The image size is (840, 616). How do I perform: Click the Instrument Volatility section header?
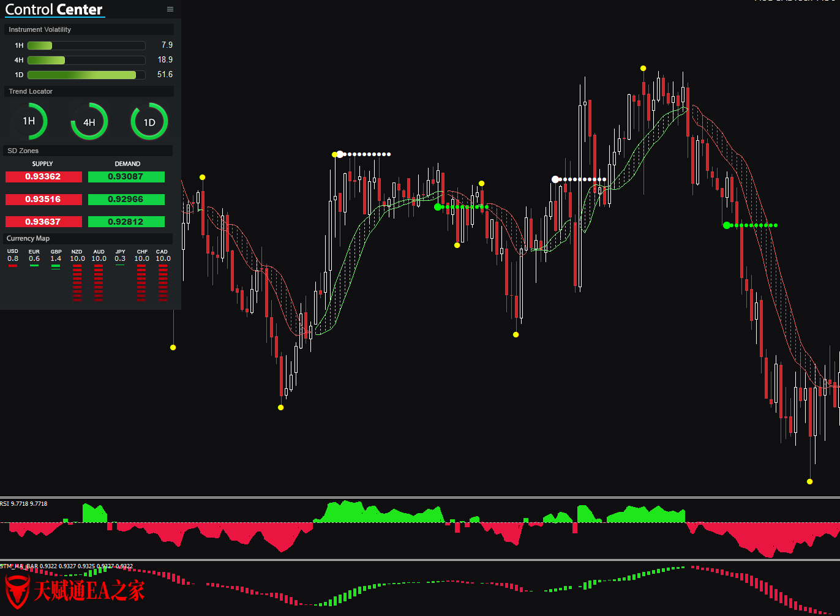pyautogui.click(x=40, y=29)
